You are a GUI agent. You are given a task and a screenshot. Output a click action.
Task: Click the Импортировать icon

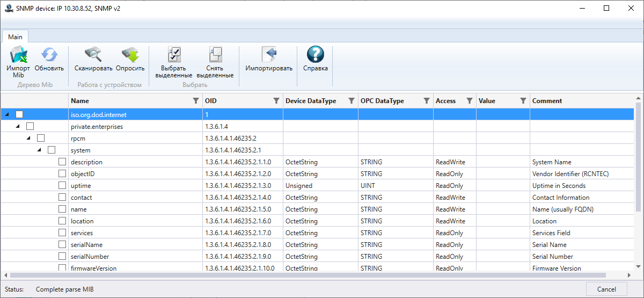[269, 55]
